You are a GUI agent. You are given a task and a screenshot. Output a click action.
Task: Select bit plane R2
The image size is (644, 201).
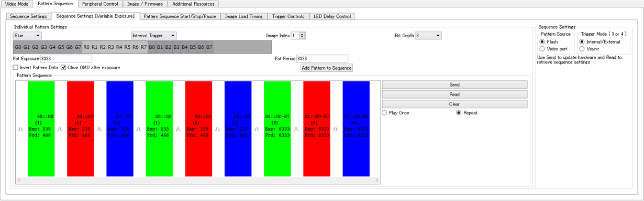[x=103, y=47]
